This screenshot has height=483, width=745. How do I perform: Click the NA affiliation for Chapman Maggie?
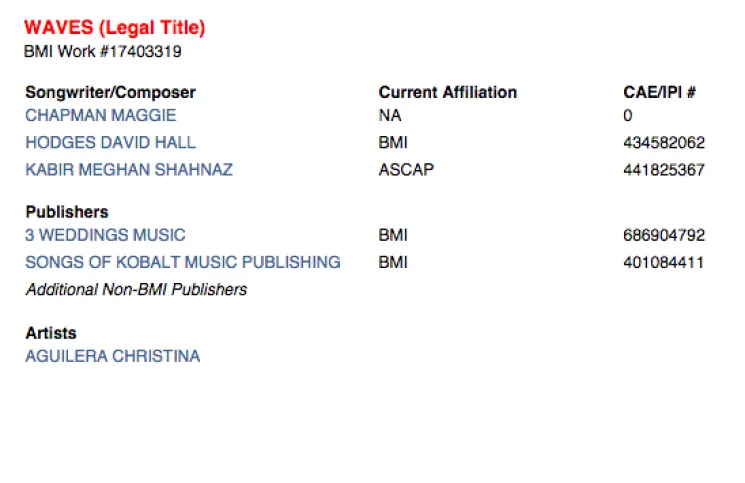[390, 116]
